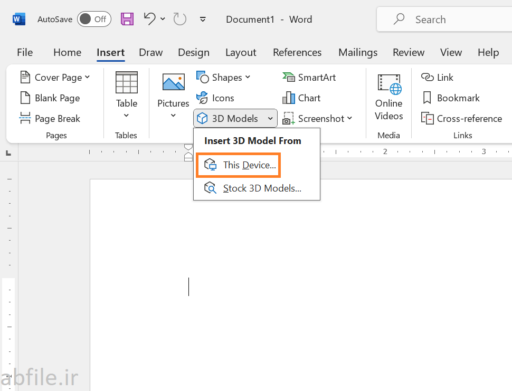The image size is (512, 391).
Task: Click inside the blank document page
Action: click(x=301, y=285)
